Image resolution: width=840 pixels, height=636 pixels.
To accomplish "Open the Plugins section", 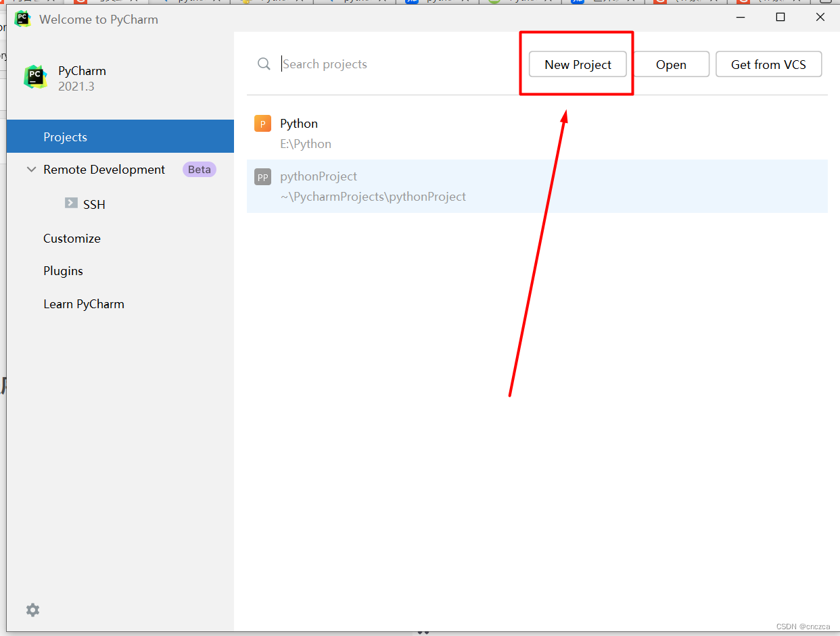I will [x=63, y=270].
